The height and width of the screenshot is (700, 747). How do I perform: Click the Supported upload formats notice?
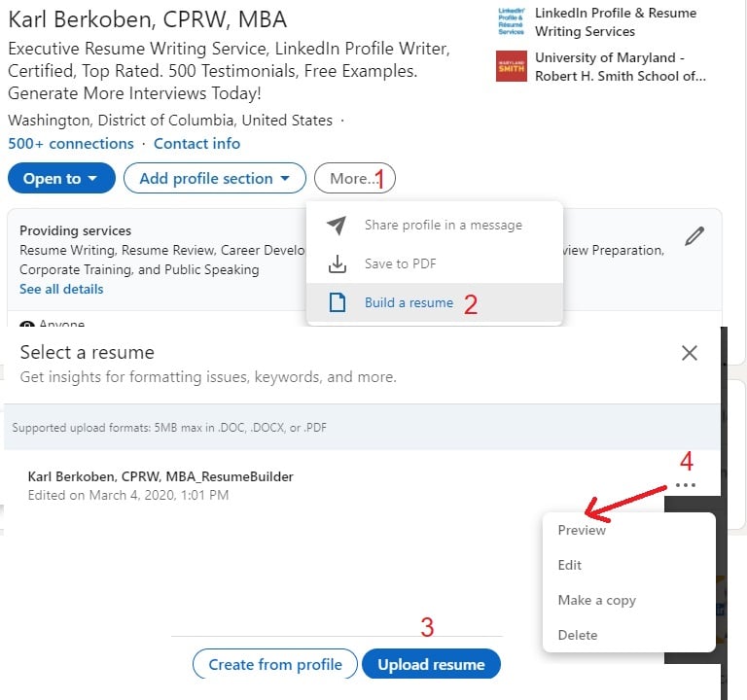169,428
